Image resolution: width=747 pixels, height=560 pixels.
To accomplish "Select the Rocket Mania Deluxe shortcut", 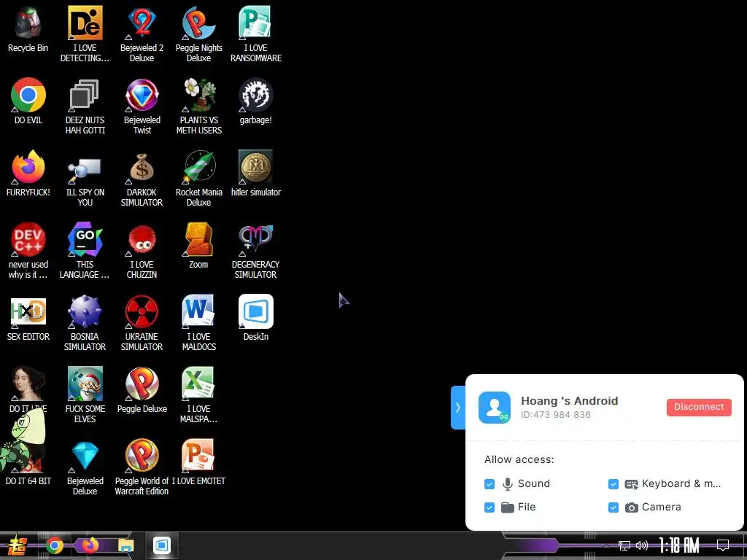I will [x=198, y=179].
